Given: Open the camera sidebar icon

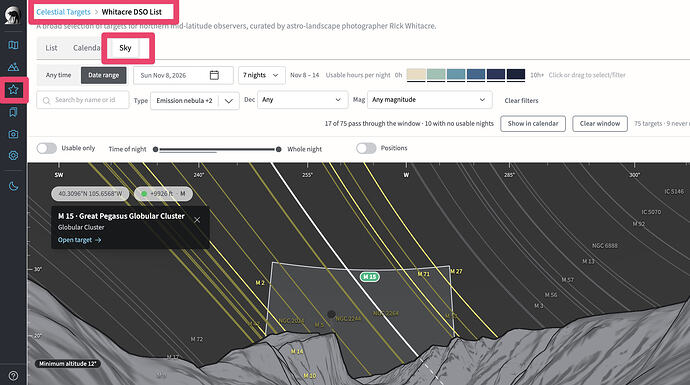Looking at the screenshot, I should 13,134.
